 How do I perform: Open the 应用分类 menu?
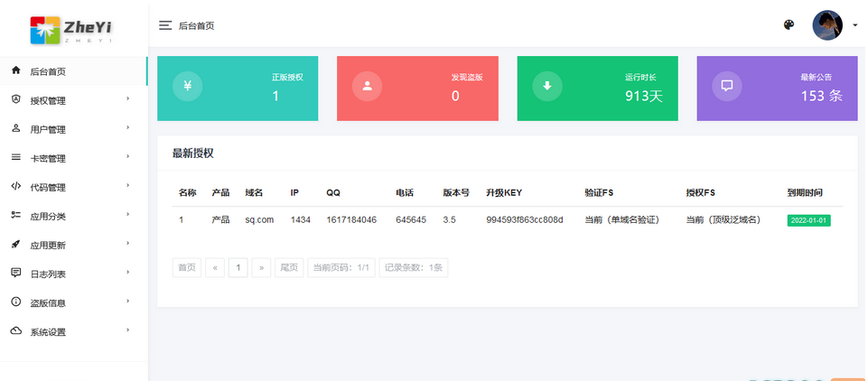pyautogui.click(x=74, y=216)
